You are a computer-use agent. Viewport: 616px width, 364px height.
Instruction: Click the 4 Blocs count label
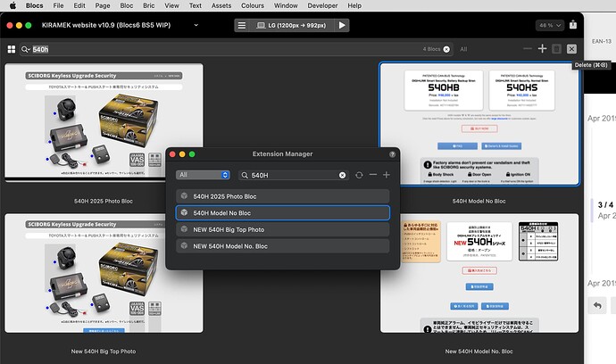click(431, 49)
